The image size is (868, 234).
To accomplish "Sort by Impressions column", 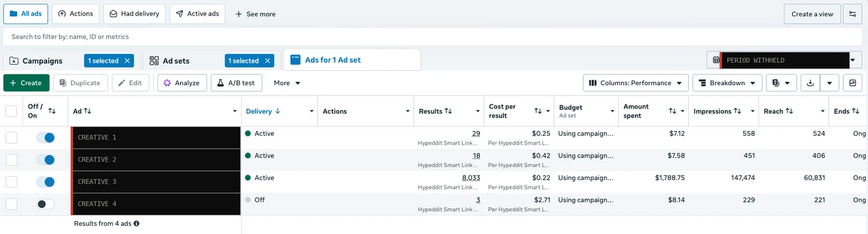I will (737, 111).
